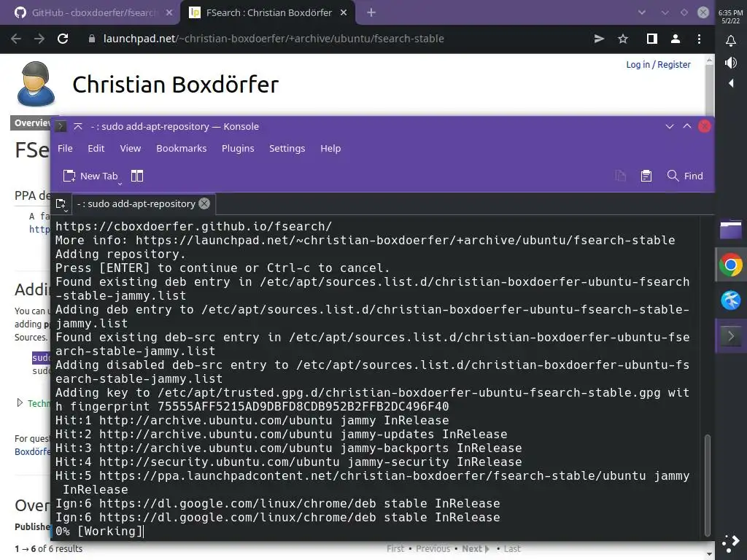747x560 pixels.
Task: Open Konsole File menu
Action: tap(65, 148)
